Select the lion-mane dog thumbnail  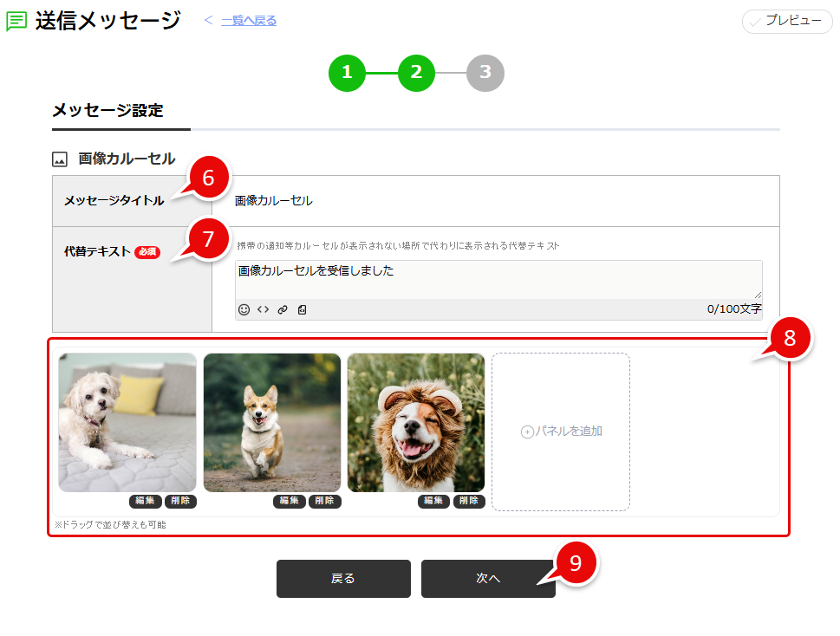[415, 422]
